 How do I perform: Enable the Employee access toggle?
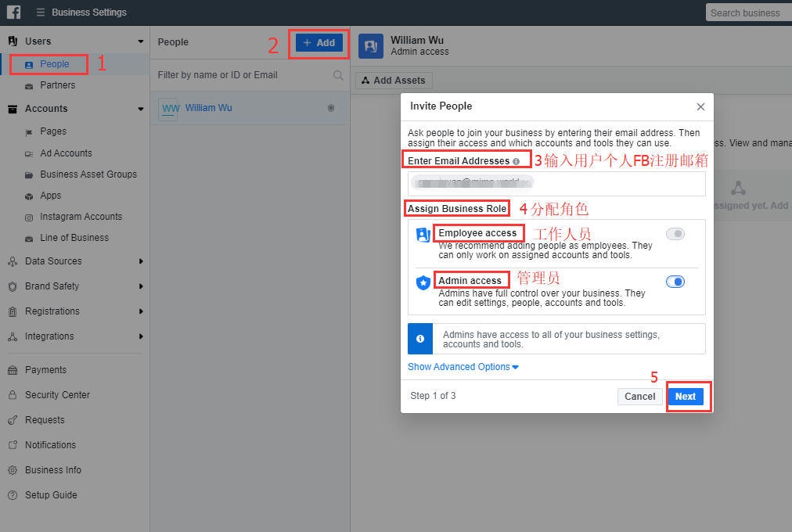pyautogui.click(x=675, y=234)
